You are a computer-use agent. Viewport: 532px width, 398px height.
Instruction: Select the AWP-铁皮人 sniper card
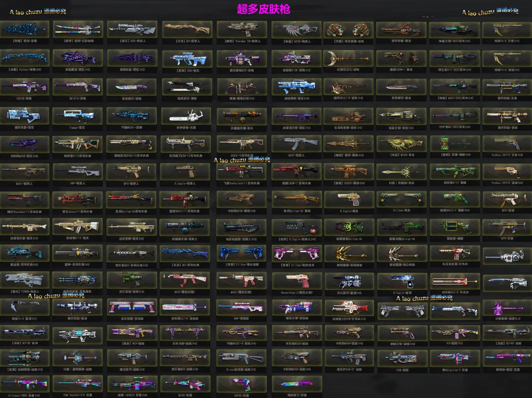click(78, 172)
